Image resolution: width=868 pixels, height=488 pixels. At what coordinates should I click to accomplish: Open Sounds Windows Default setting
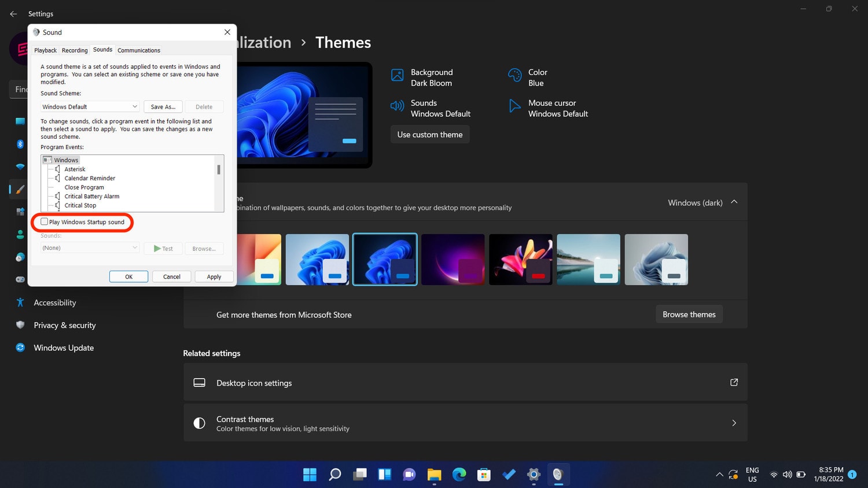[431, 108]
